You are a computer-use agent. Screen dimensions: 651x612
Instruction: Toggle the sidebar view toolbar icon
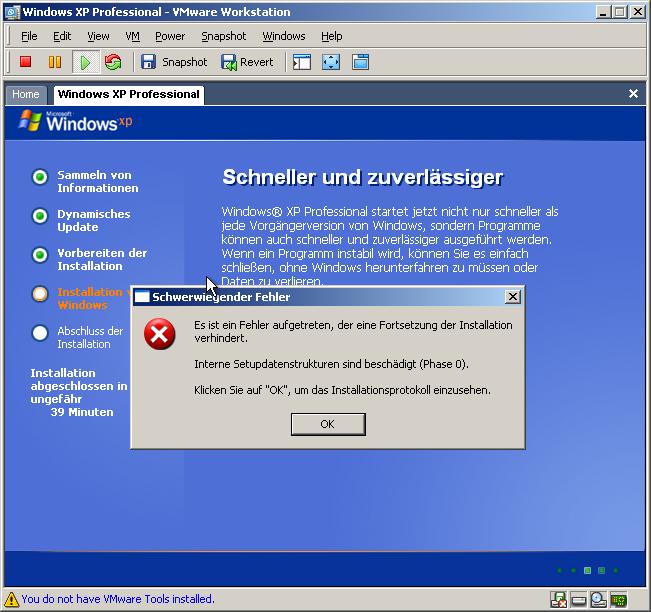point(302,62)
